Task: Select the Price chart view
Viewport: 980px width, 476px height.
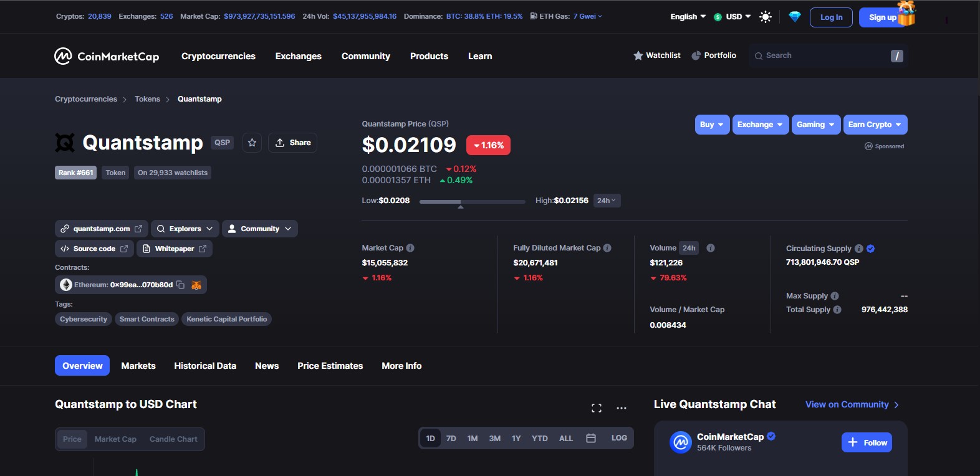Action: point(72,439)
